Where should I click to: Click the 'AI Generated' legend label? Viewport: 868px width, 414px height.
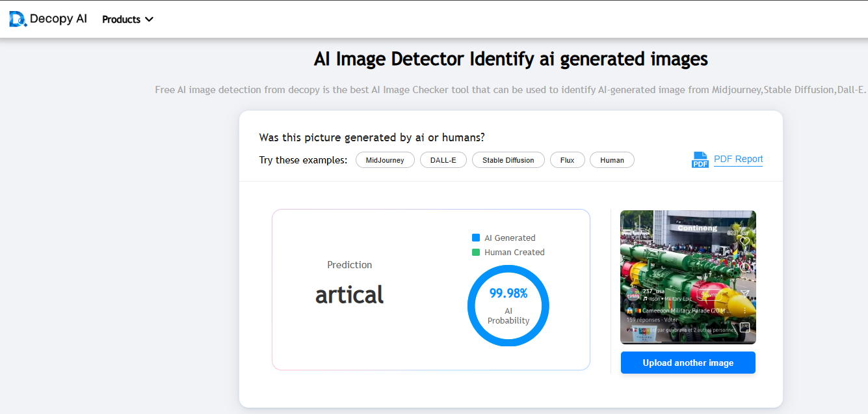click(510, 238)
